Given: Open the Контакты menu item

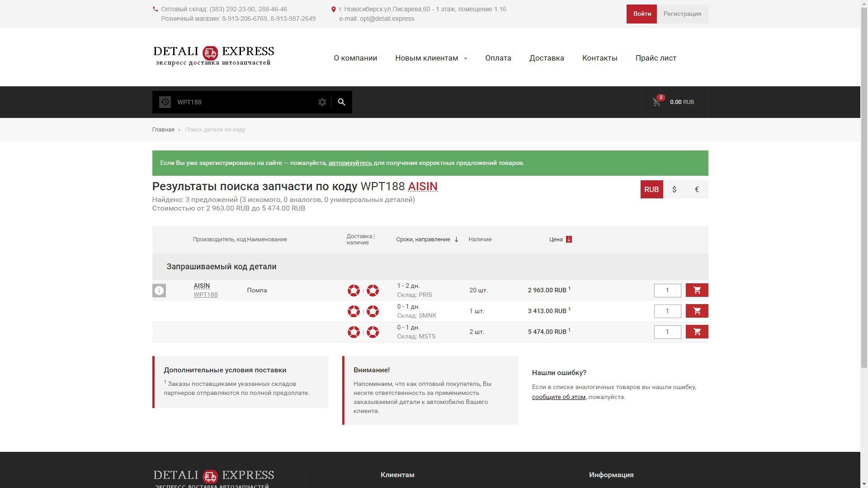Looking at the screenshot, I should point(599,58).
